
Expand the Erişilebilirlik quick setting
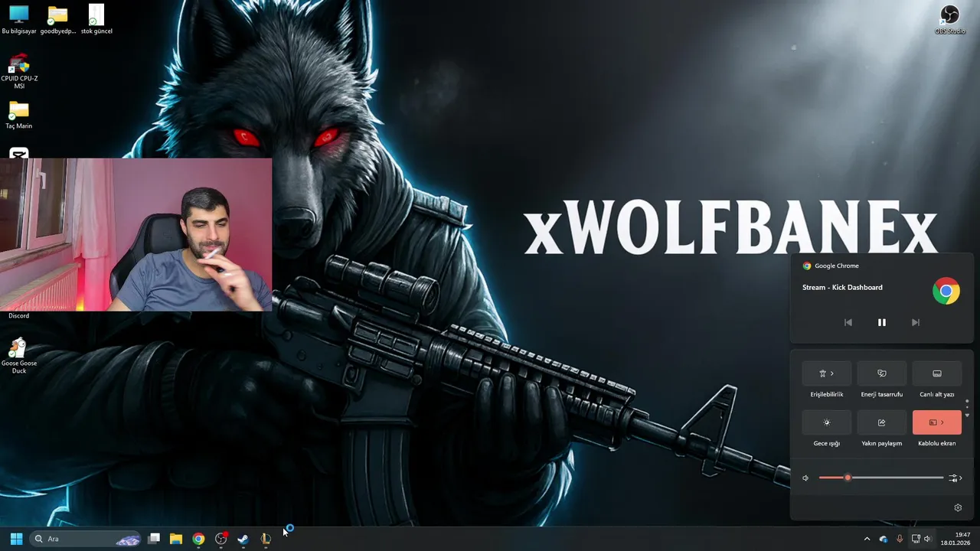[x=826, y=373]
